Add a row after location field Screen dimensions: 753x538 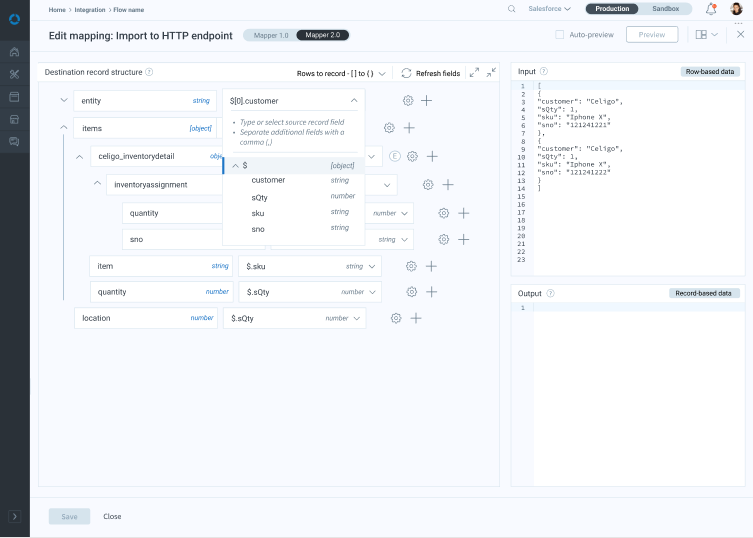(416, 318)
